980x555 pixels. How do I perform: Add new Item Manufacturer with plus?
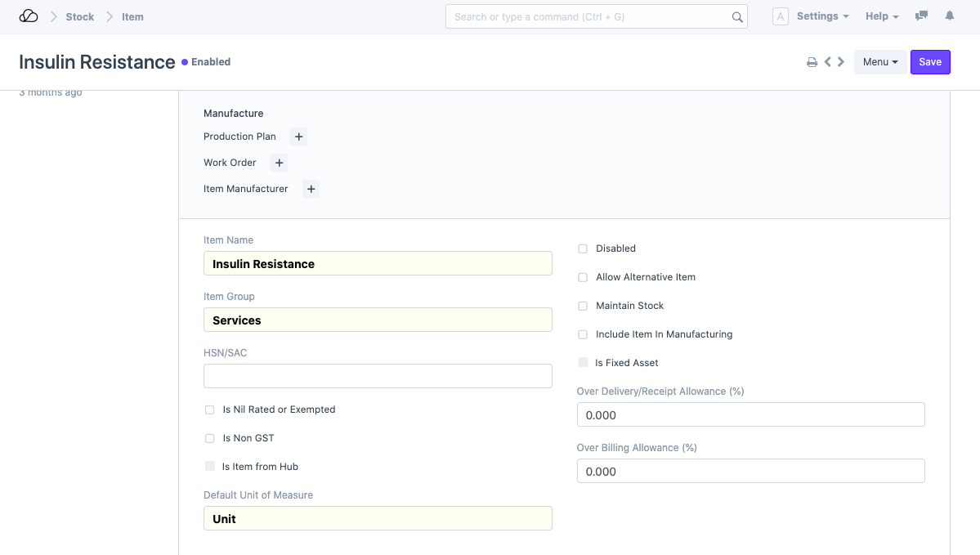pyautogui.click(x=311, y=190)
